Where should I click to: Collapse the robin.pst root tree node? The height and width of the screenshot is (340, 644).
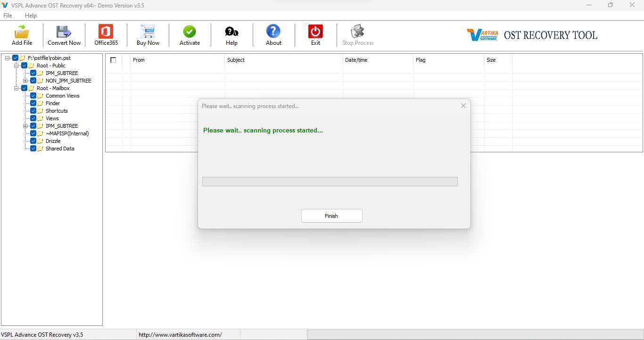pyautogui.click(x=7, y=58)
